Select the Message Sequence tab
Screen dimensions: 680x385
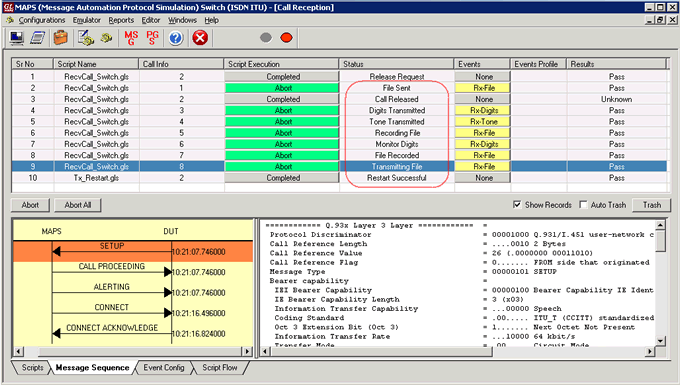point(92,368)
